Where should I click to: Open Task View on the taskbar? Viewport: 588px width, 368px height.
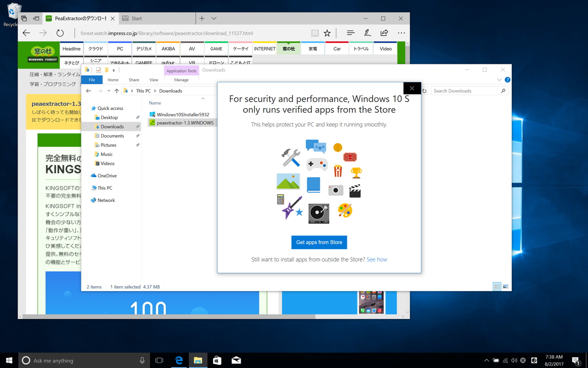[159, 361]
